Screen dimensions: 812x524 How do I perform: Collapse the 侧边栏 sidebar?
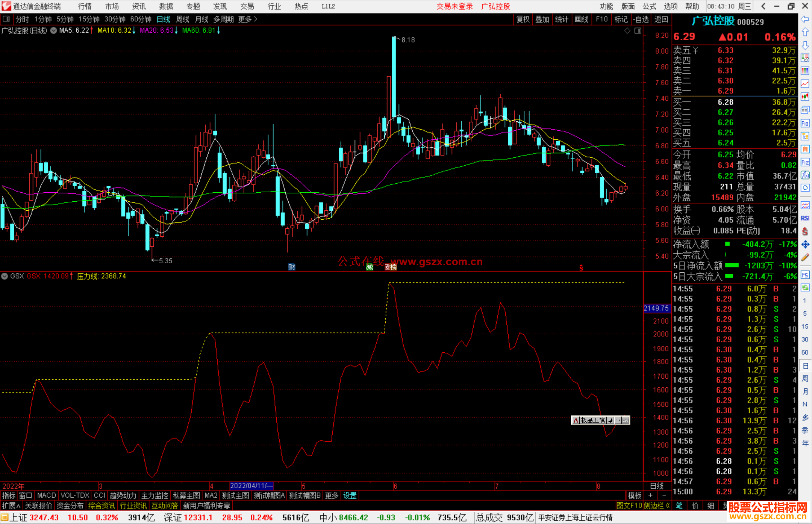[x=657, y=506]
